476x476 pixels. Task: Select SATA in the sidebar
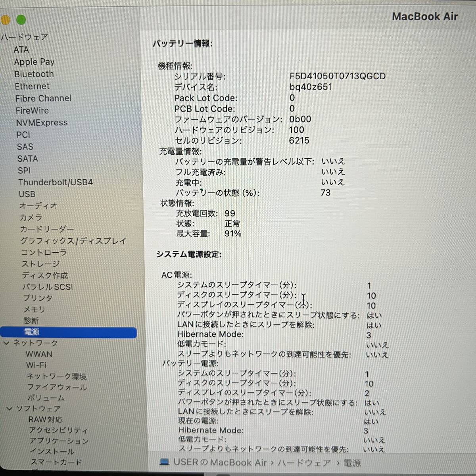point(27,159)
